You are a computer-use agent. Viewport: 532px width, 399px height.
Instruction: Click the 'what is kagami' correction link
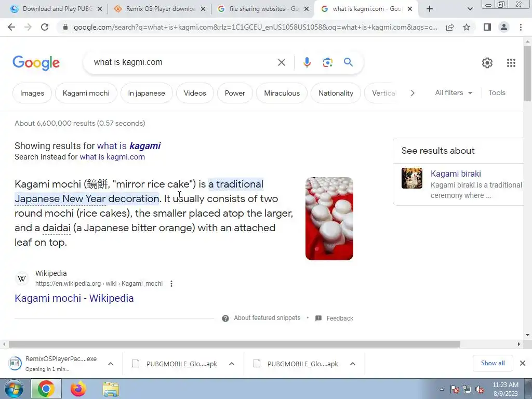click(x=129, y=146)
